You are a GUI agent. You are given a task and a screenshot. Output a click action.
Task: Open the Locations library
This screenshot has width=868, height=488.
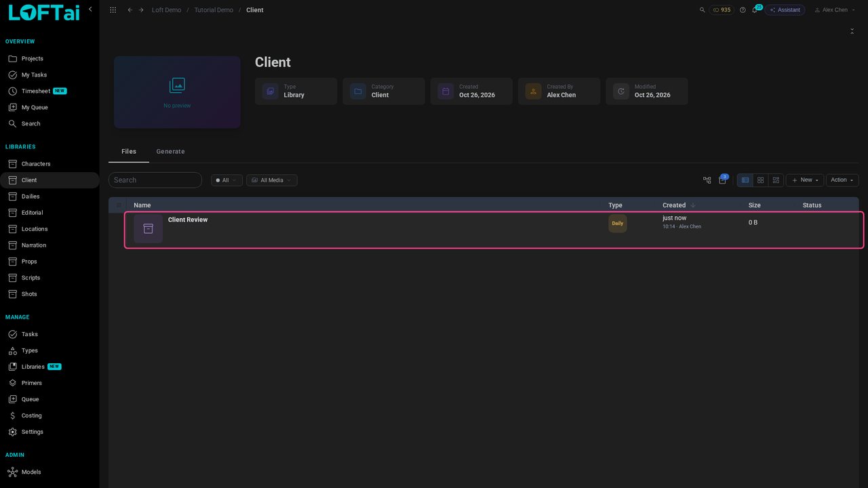(x=50, y=229)
